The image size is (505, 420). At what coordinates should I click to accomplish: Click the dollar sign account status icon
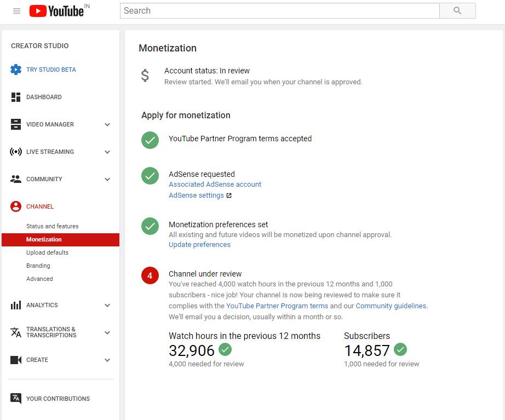coord(145,76)
